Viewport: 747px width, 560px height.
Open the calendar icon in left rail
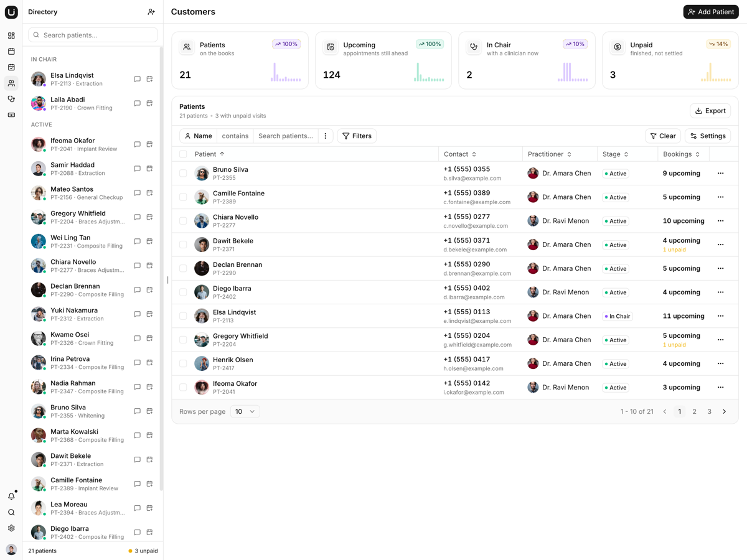click(11, 52)
